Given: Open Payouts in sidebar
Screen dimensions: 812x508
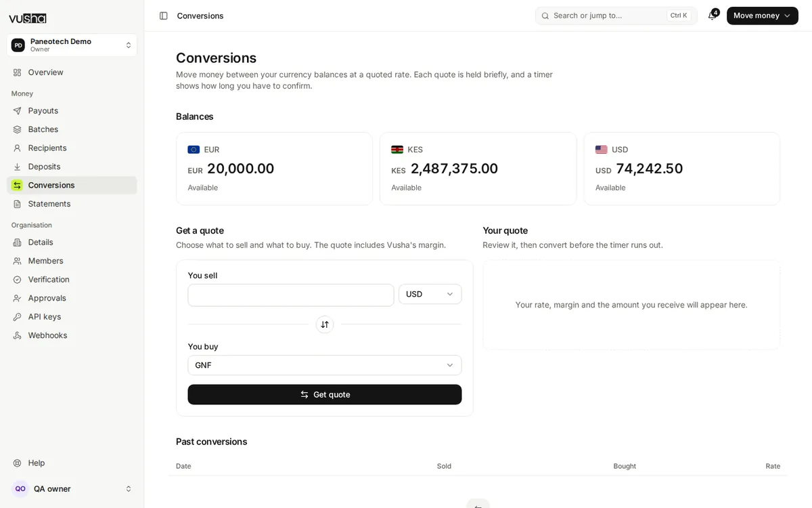Looking at the screenshot, I should point(72,111).
